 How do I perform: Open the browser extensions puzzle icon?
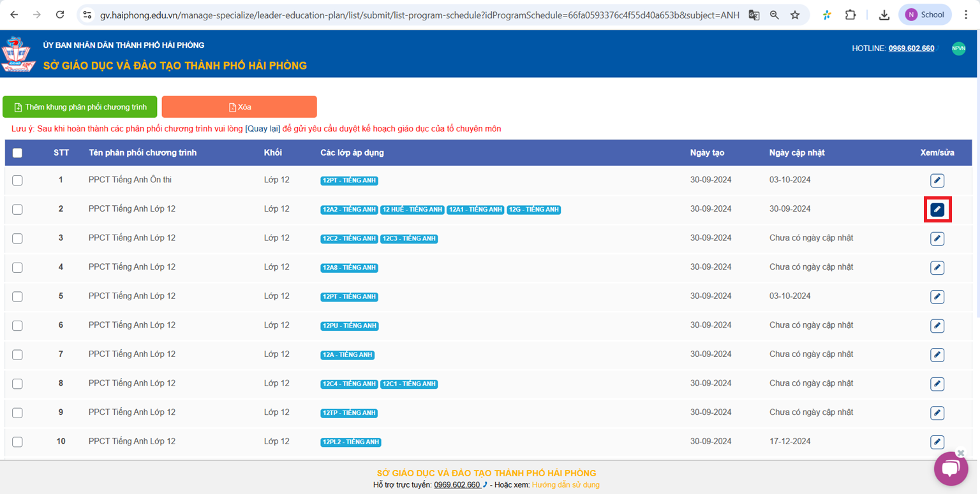coord(850,15)
